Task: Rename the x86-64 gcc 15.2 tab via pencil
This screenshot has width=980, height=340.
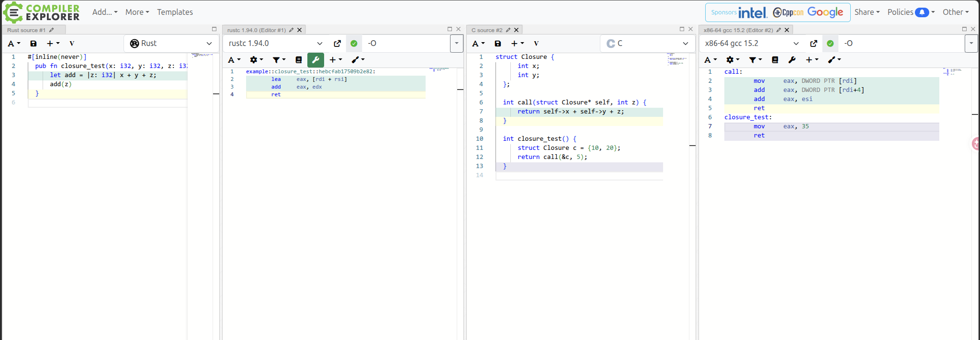Action: pyautogui.click(x=778, y=30)
